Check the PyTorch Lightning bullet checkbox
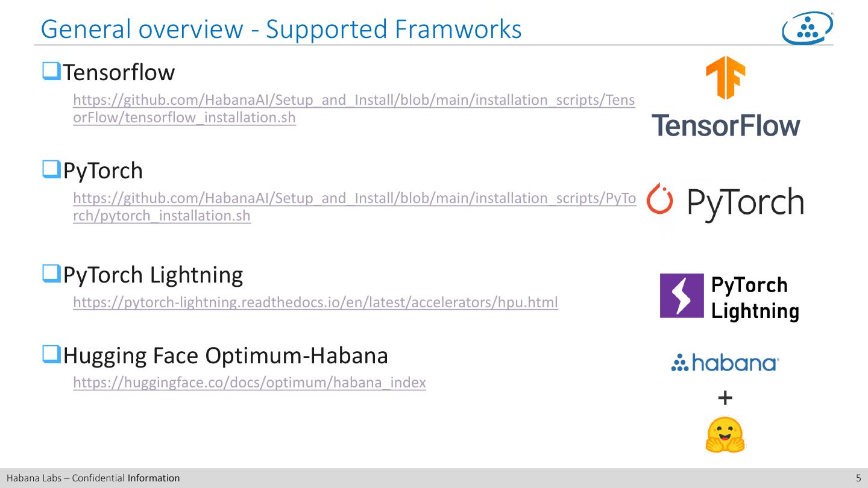Image resolution: width=868 pixels, height=488 pixels. [x=51, y=274]
